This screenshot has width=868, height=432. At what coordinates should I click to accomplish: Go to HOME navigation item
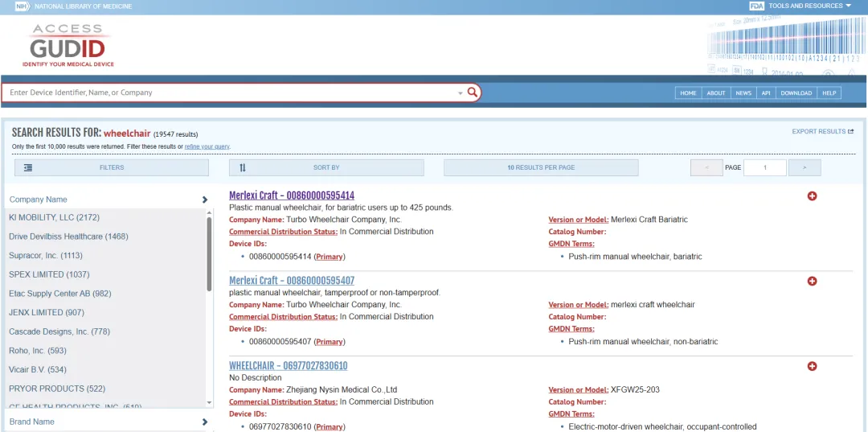tap(688, 93)
